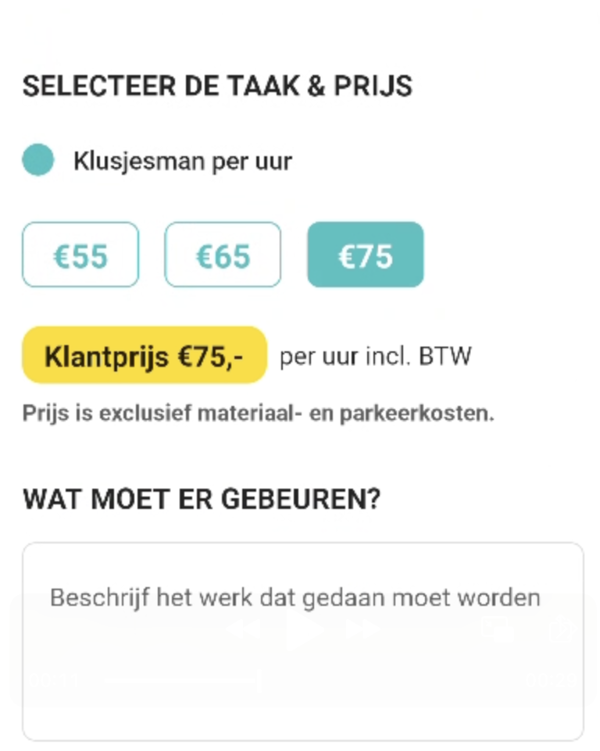This screenshot has height=751, width=600.
Task: Select the highlighted €75 price button
Action: 365,255
